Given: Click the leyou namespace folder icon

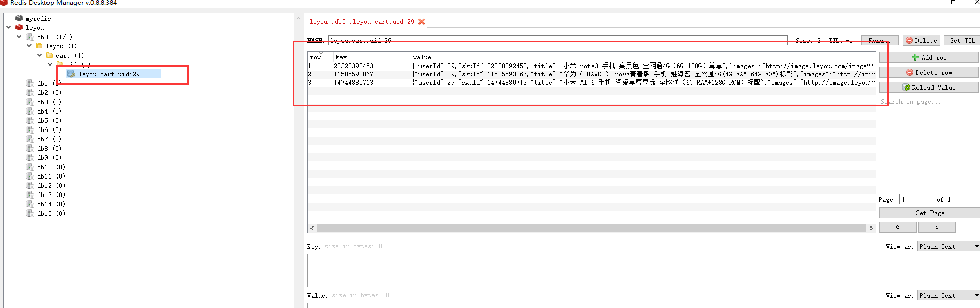Looking at the screenshot, I should click(x=39, y=46).
